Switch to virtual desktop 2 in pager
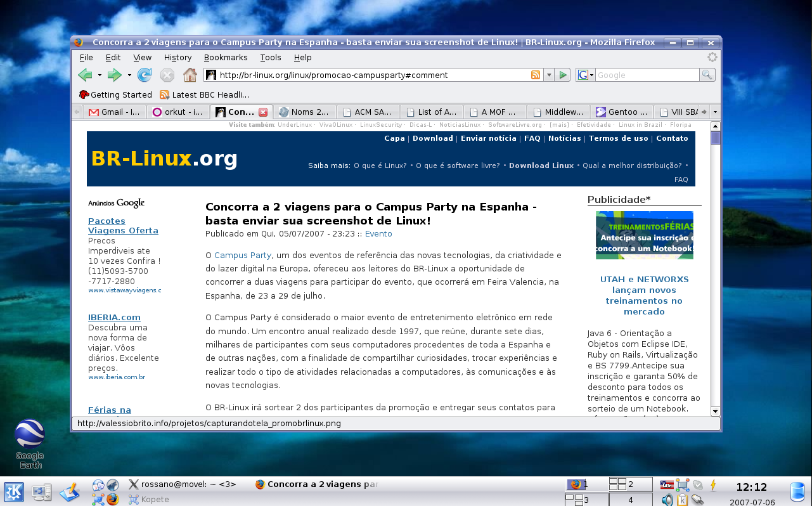 pos(630,484)
